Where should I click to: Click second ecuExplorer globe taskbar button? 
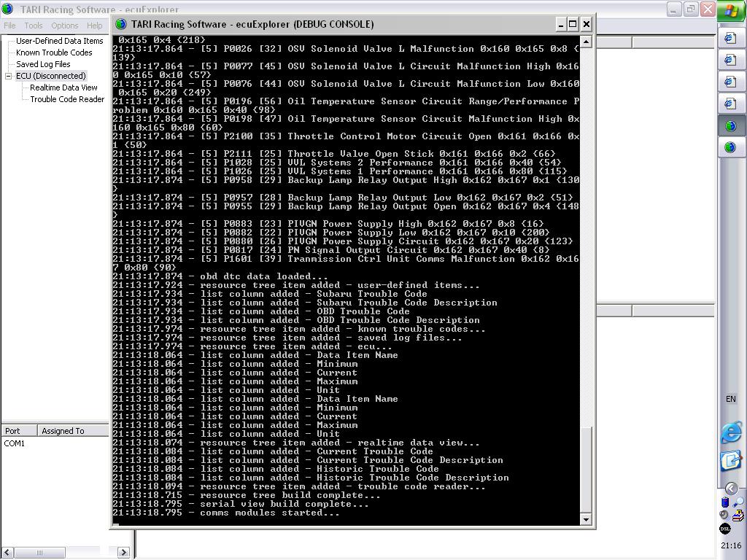(730, 147)
